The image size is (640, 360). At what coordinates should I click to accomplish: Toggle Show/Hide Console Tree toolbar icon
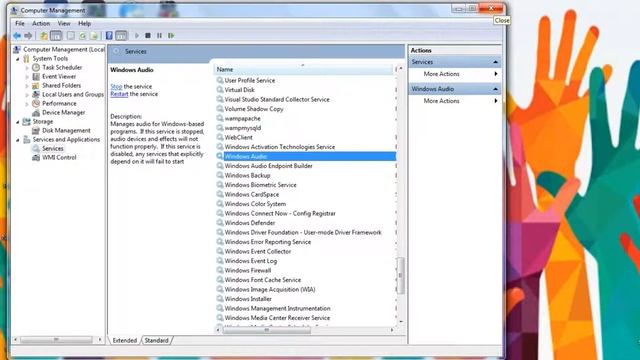pos(56,36)
